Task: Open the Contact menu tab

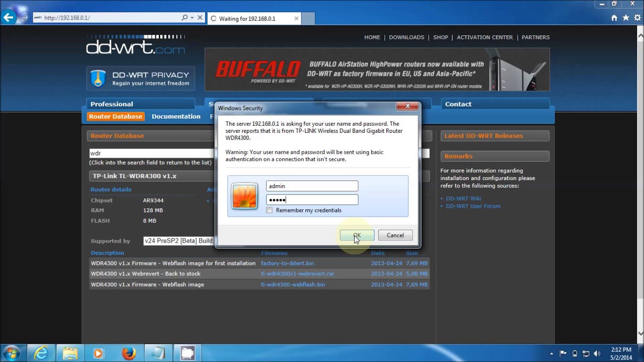Action: tap(495, 104)
